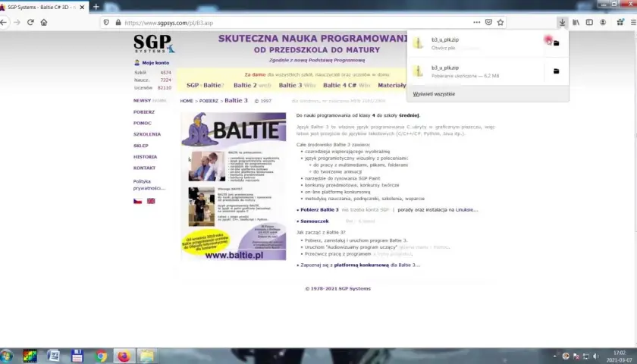Open first b3_u_plk.zip download entry
This screenshot has width=637, height=364.
(475, 43)
